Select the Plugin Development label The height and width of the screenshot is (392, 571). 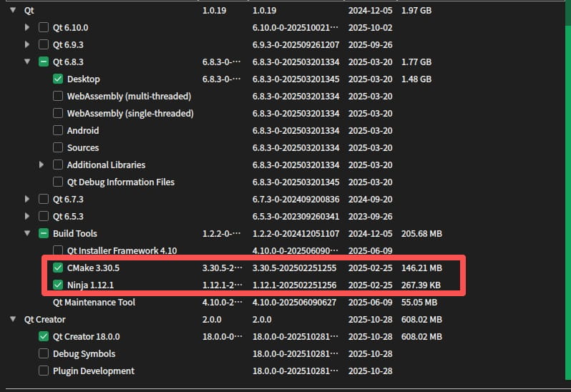click(94, 371)
